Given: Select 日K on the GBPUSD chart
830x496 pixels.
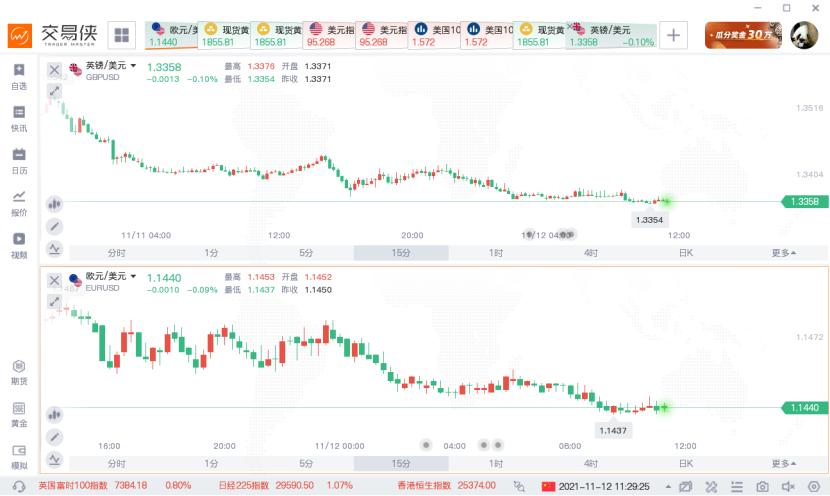Looking at the screenshot, I should tap(685, 253).
